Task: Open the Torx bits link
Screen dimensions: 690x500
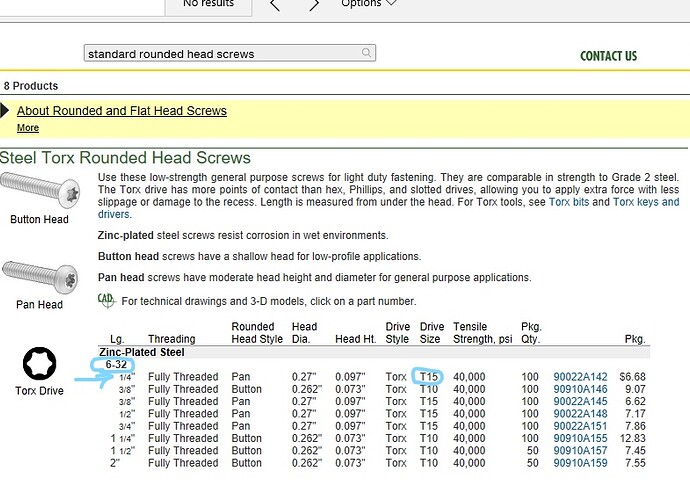Action: click(x=569, y=202)
